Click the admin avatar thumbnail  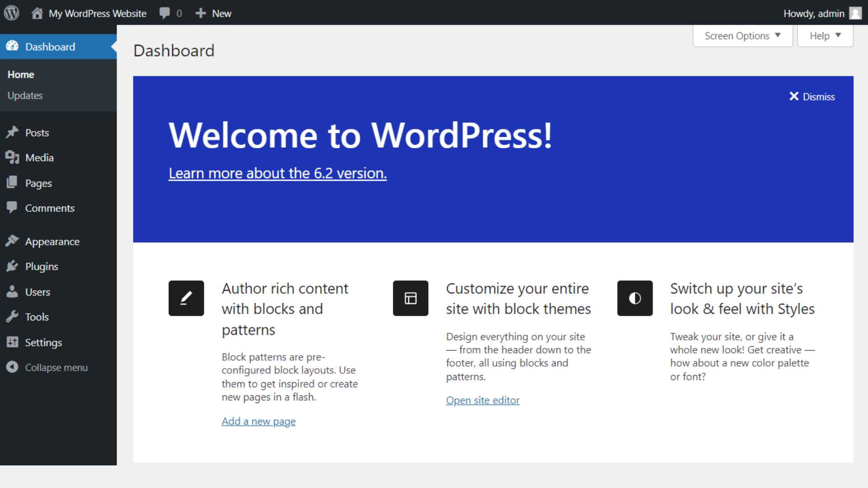(x=855, y=13)
